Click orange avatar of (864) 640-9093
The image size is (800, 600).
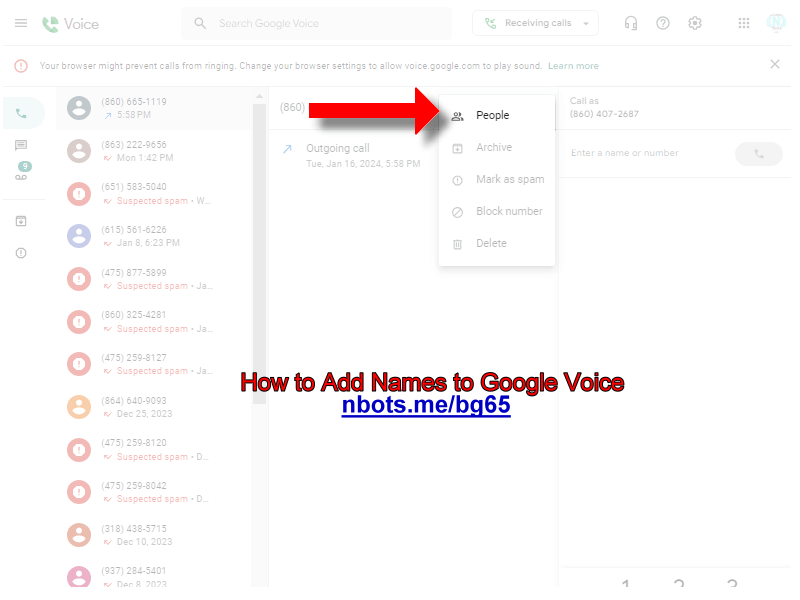tap(79, 407)
